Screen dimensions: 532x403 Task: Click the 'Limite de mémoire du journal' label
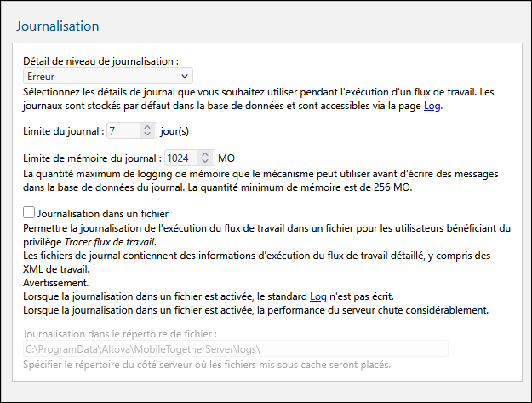pyautogui.click(x=92, y=158)
